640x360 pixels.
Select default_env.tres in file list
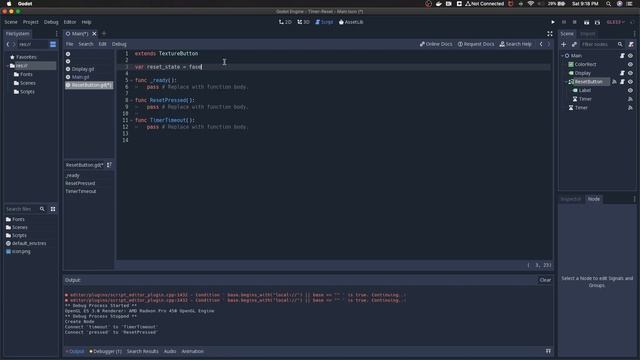(x=29, y=243)
